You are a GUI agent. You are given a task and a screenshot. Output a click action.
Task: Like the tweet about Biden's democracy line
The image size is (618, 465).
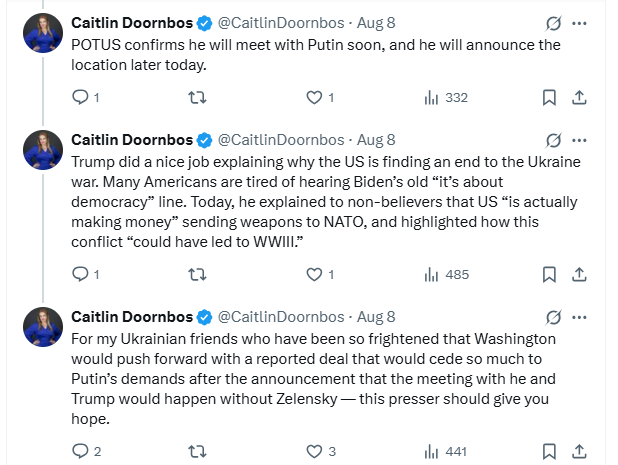tap(314, 274)
